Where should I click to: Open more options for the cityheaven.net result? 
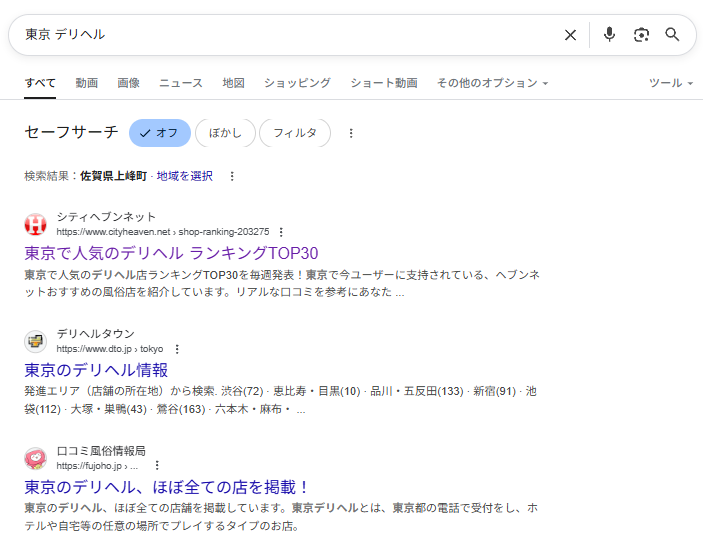[x=281, y=232]
